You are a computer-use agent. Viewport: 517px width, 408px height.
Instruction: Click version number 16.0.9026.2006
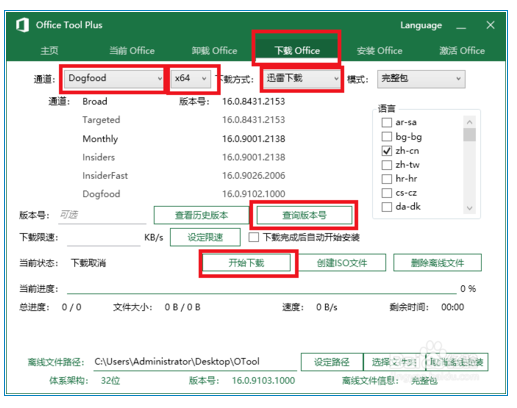(254, 175)
